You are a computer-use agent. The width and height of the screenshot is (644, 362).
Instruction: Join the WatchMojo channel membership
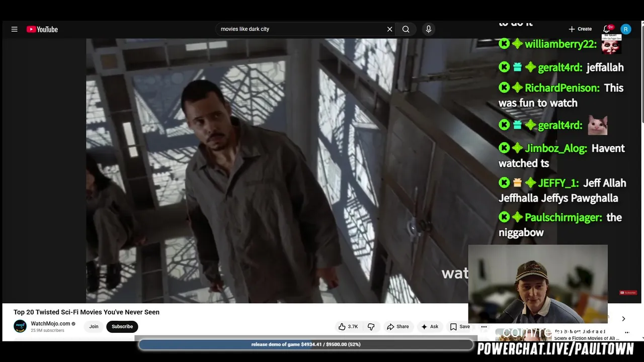coord(94,326)
